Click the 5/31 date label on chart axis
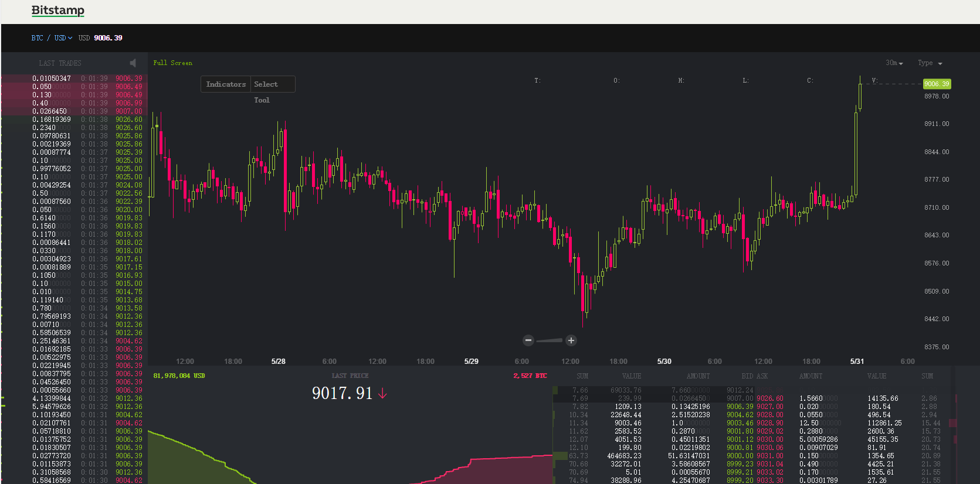980x484 pixels. [x=857, y=362]
